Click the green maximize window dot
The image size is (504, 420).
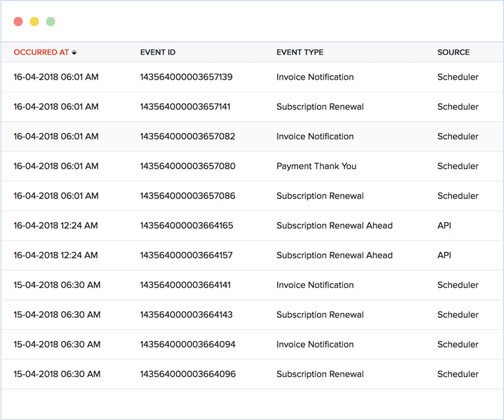tap(50, 22)
